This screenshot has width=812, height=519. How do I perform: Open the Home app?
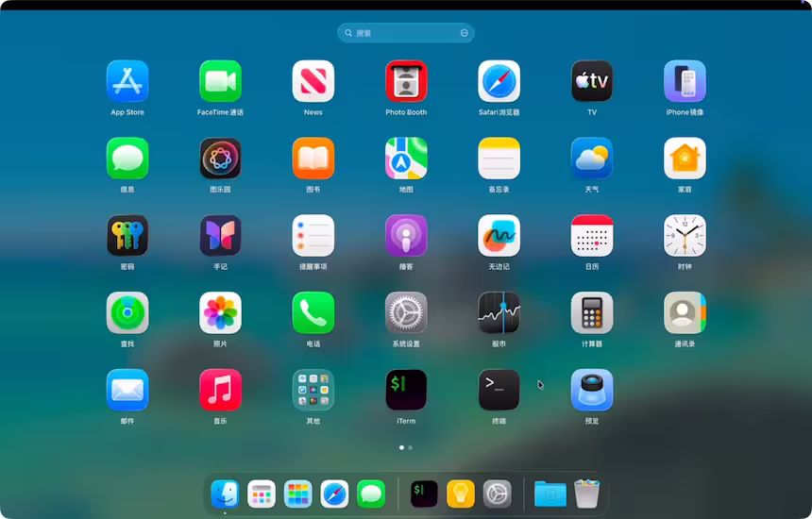tap(685, 159)
